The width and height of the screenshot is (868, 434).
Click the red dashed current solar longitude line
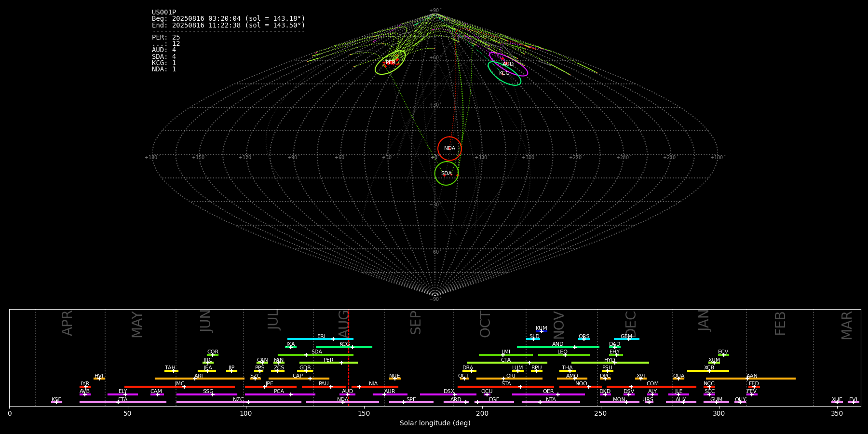tap(349, 357)
